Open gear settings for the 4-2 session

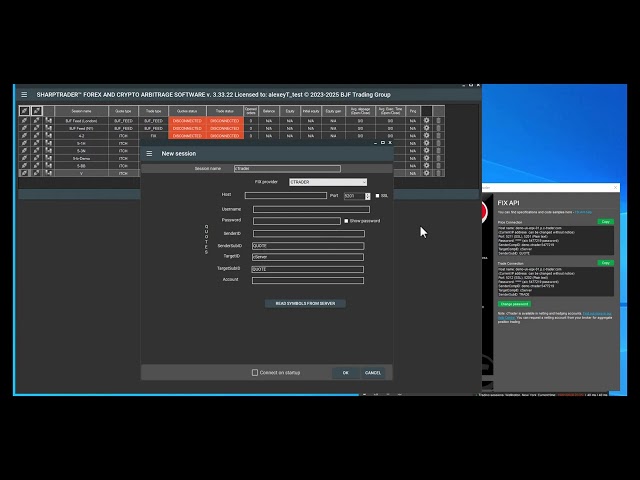pos(427,136)
